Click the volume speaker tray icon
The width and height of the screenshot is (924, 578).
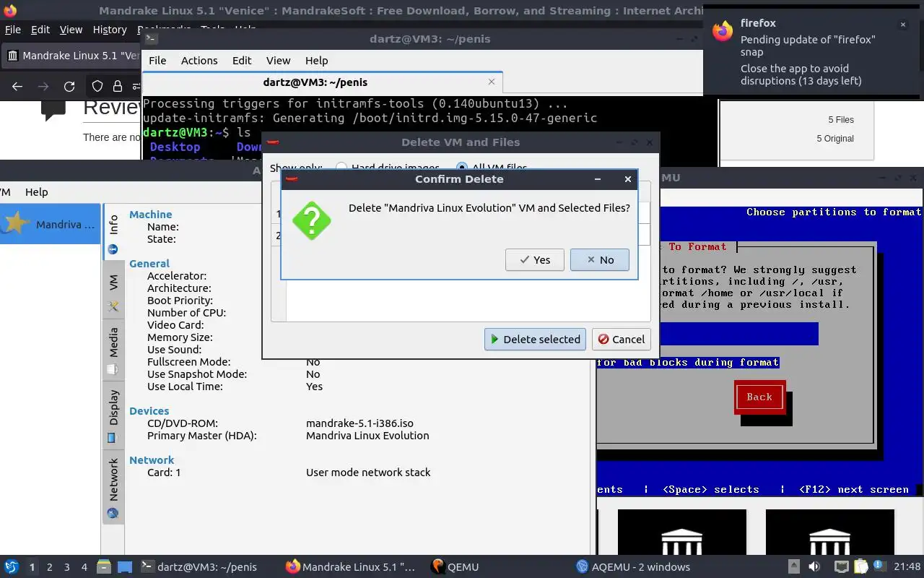814,567
